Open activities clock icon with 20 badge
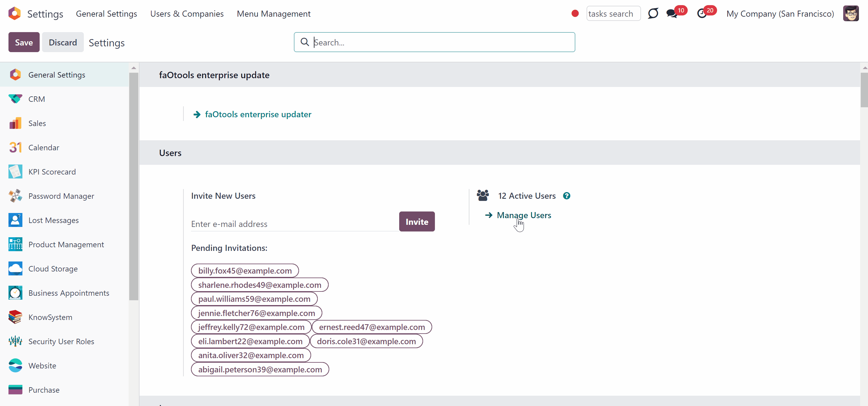This screenshot has height=406, width=868. pos(702,14)
